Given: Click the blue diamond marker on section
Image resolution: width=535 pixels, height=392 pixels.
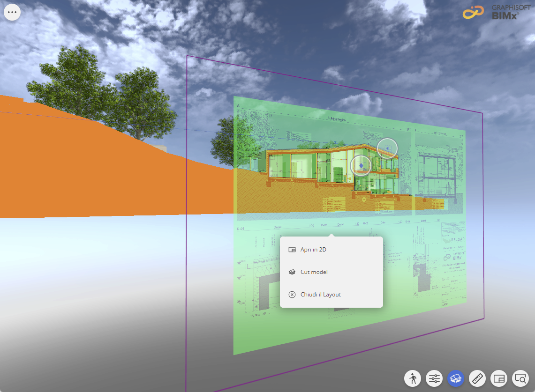Looking at the screenshot, I should 361,166.
